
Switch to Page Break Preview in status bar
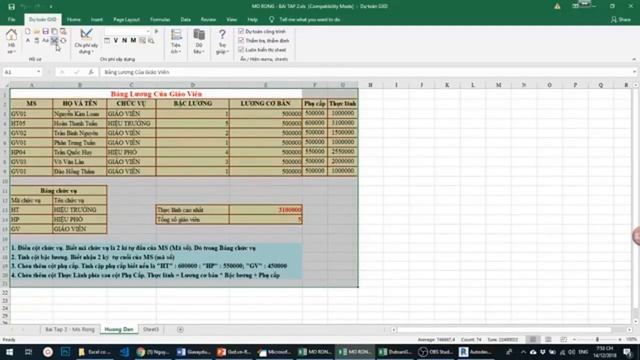coord(563,339)
